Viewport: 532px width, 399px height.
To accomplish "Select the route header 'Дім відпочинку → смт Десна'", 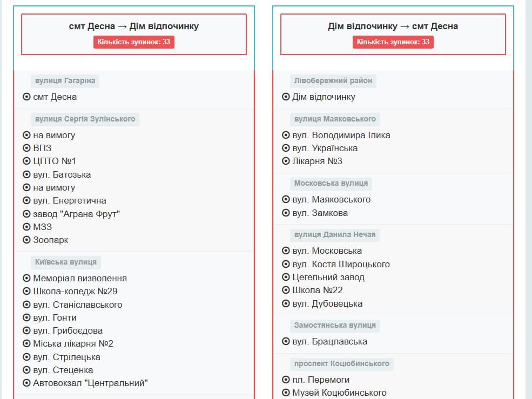I will click(x=394, y=26).
